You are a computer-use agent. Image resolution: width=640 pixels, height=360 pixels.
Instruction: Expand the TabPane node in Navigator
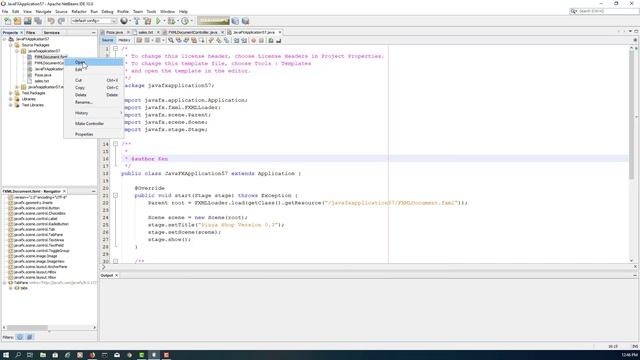(x=4, y=283)
